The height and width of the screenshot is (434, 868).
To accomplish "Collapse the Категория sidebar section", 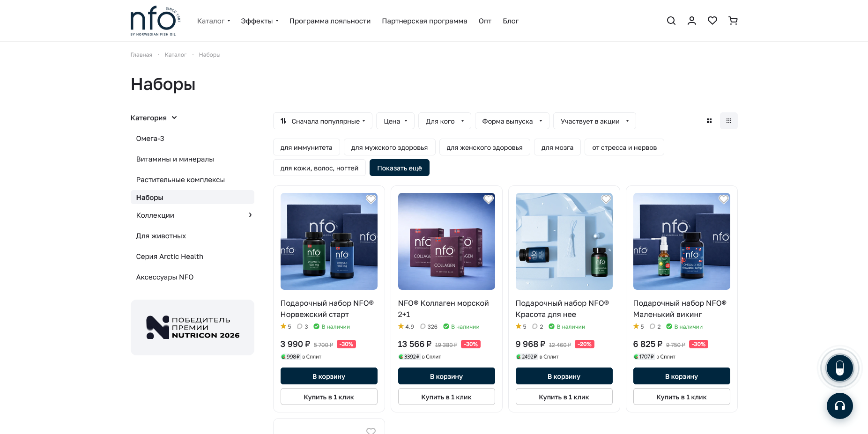I will [154, 118].
